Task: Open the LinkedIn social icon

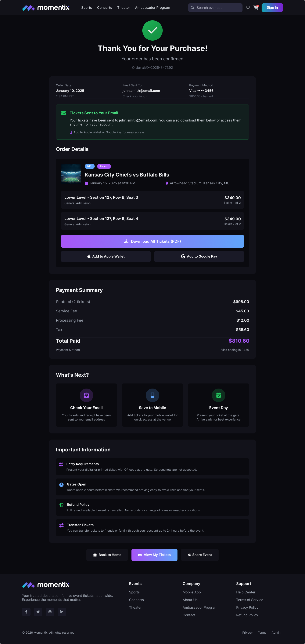Action: click(62, 612)
